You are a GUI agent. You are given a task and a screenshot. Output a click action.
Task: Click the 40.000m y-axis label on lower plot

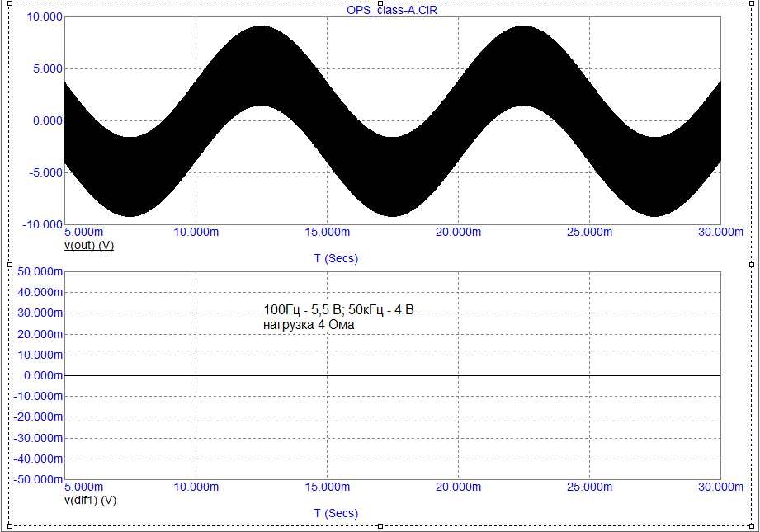click(40, 292)
